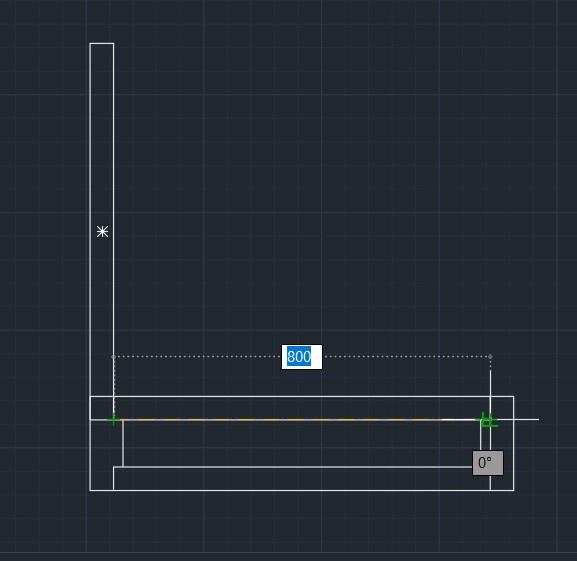Click the 0° angle tooltip box
This screenshot has height=561, width=577.
(488, 463)
